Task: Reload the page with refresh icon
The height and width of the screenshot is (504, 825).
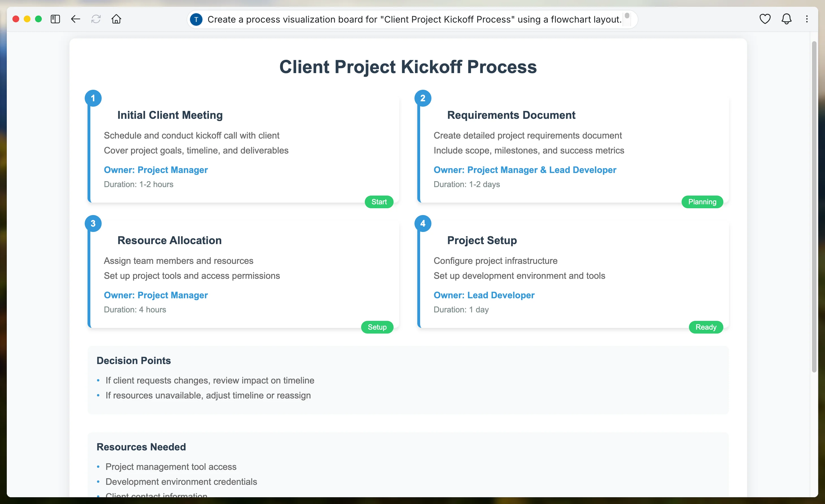Action: [x=96, y=19]
